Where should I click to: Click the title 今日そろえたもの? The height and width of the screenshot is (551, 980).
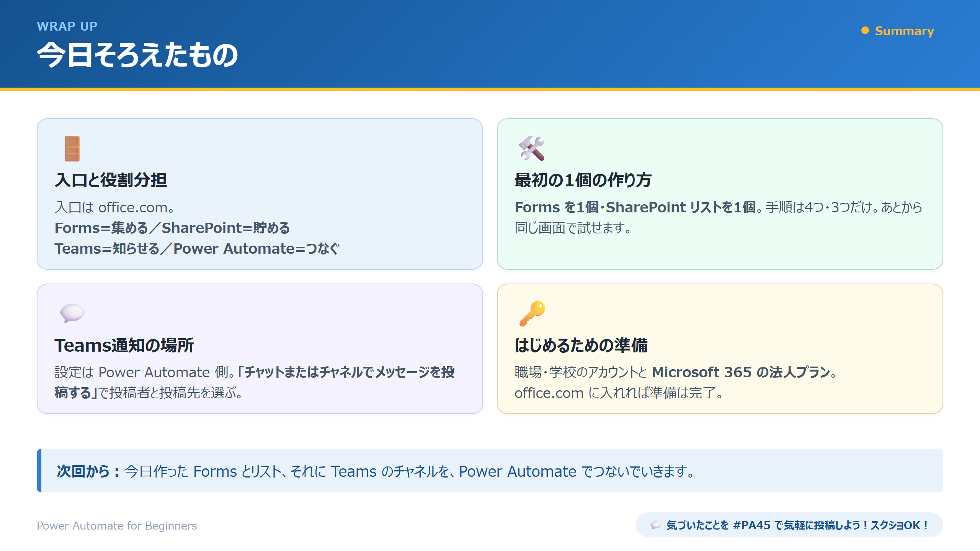coord(137,55)
